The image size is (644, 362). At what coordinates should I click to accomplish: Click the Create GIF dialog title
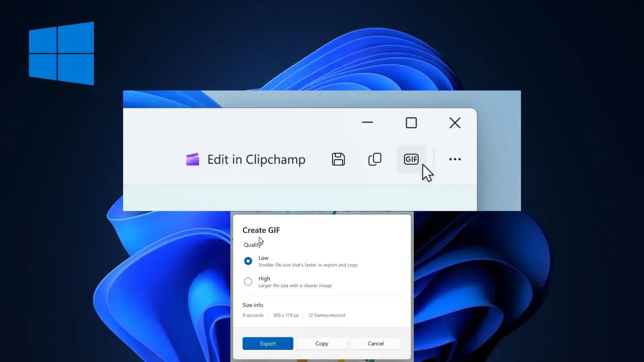point(261,230)
